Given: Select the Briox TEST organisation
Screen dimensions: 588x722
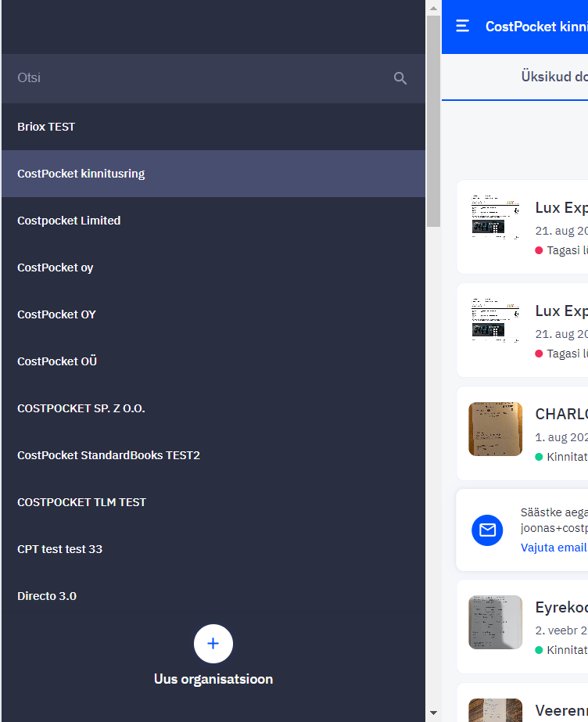Looking at the screenshot, I should point(213,127).
